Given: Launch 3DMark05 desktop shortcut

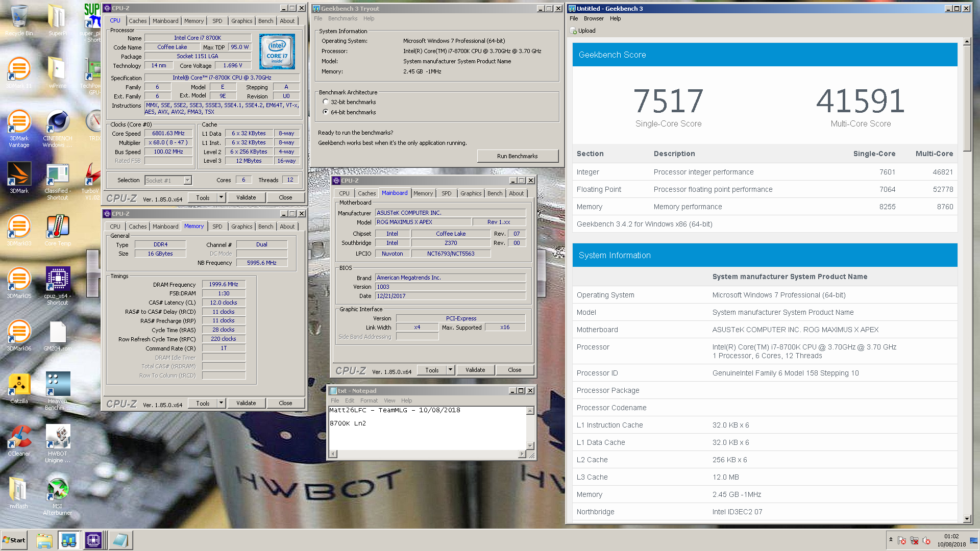Looking at the screenshot, I should tap(19, 283).
